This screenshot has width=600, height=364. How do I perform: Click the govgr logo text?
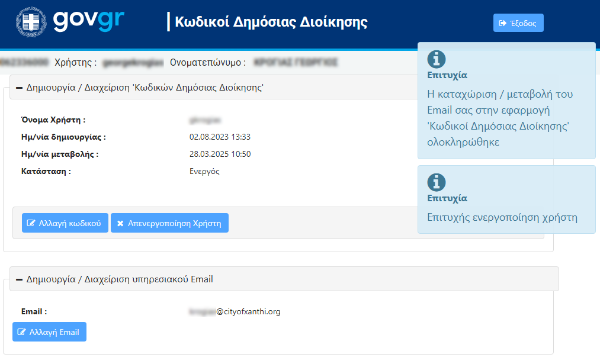click(x=89, y=21)
